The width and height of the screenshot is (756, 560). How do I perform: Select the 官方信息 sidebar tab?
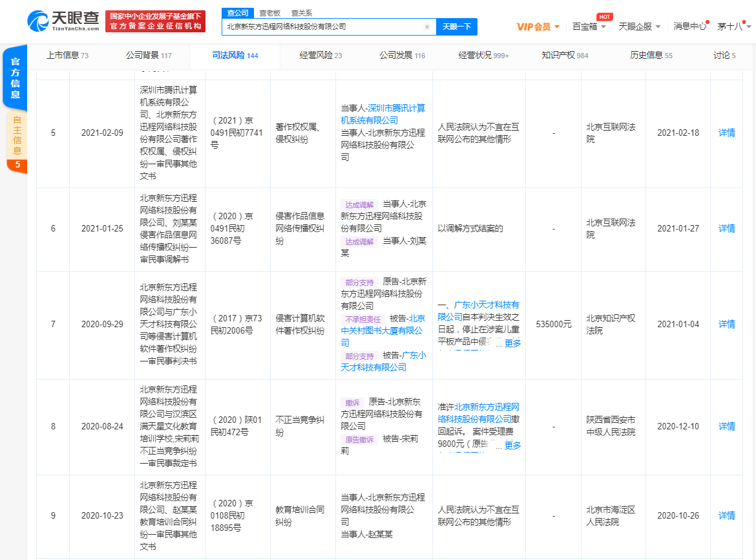[x=16, y=78]
